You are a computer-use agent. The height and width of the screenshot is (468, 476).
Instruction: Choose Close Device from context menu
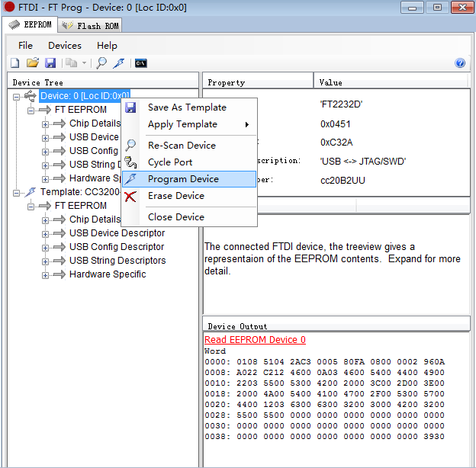(189, 217)
